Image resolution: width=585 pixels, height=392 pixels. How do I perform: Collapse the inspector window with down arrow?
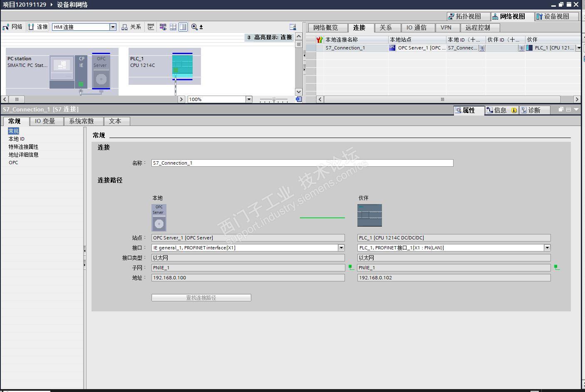[576, 110]
